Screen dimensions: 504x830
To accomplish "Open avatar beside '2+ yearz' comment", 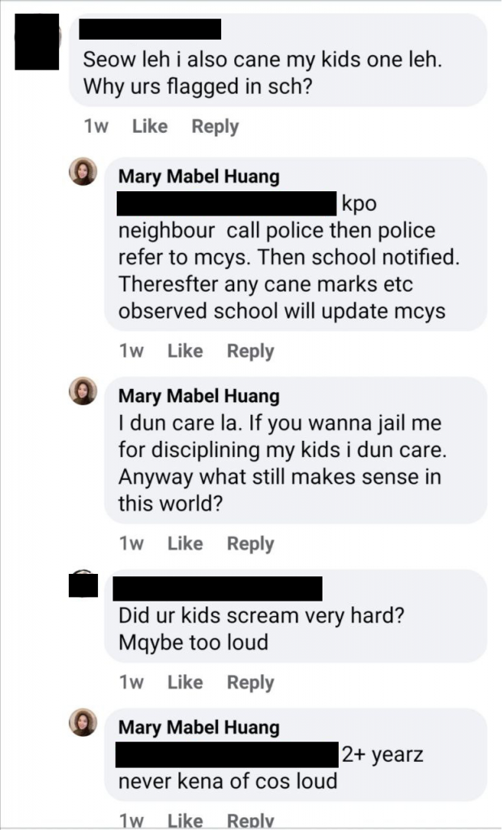I will 83,722.
